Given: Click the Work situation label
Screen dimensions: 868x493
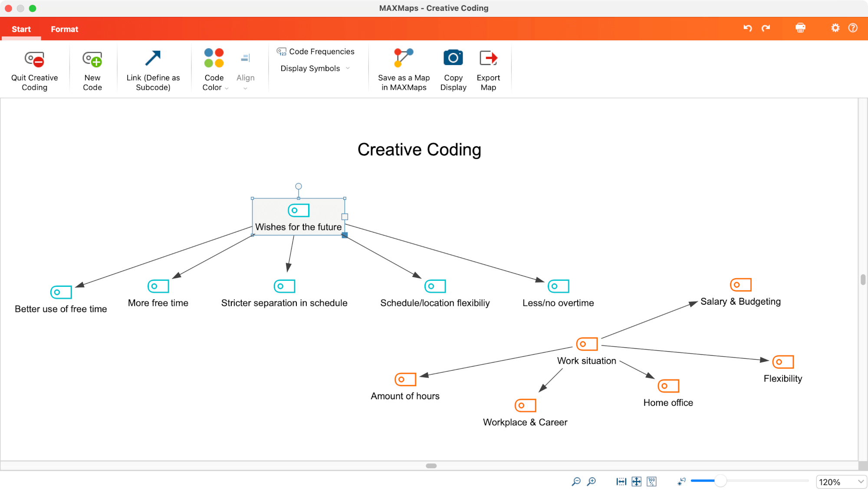Looking at the screenshot, I should pyautogui.click(x=587, y=361).
